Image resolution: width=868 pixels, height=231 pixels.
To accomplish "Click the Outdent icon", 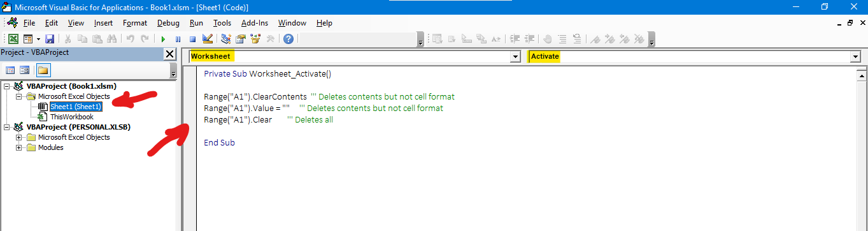I will point(530,39).
